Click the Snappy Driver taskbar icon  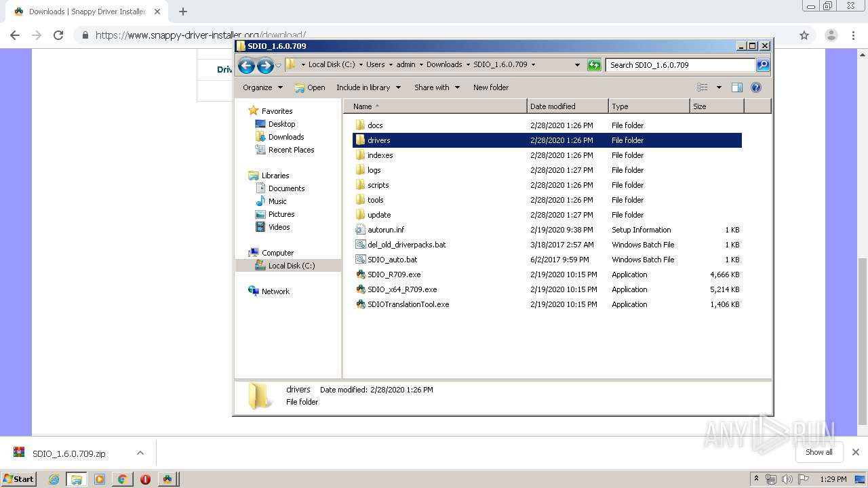click(x=167, y=479)
